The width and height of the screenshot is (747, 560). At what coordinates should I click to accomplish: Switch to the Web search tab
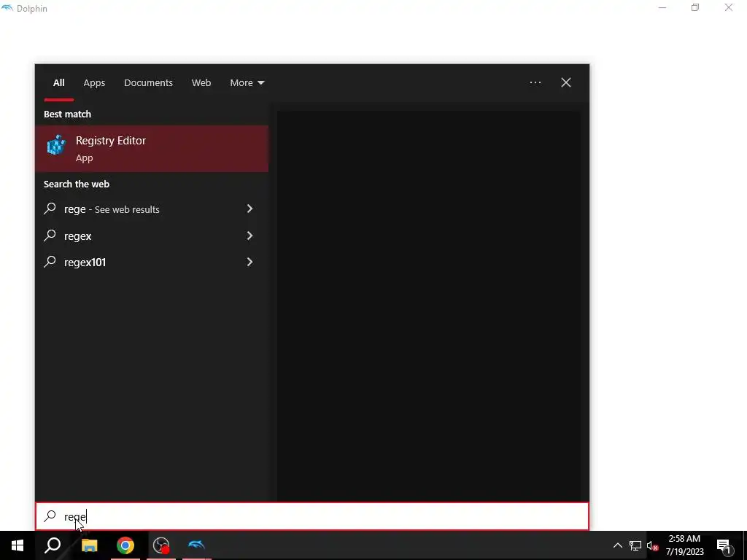tap(201, 83)
